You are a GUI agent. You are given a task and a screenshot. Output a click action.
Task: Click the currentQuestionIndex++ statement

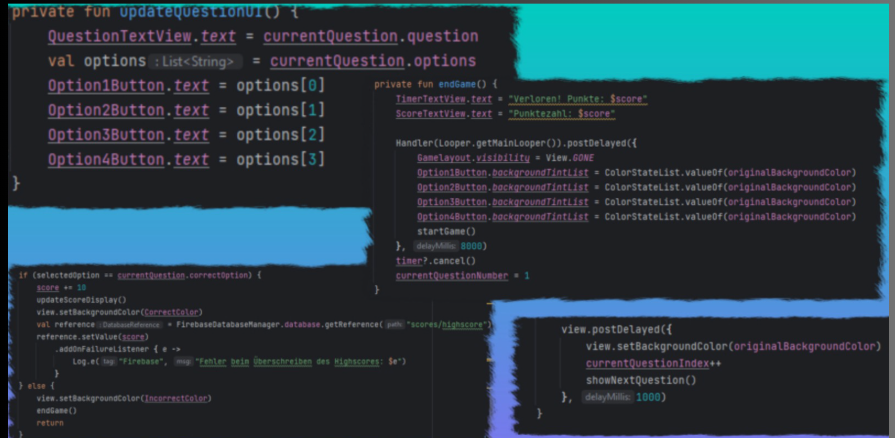[644, 363]
